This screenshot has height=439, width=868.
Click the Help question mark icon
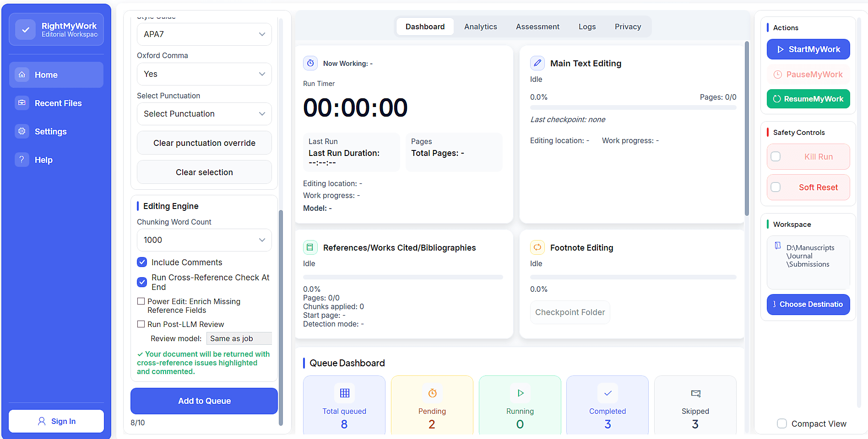(22, 160)
